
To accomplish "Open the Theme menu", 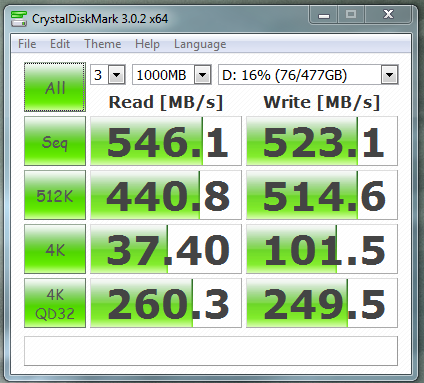I will tap(103, 44).
